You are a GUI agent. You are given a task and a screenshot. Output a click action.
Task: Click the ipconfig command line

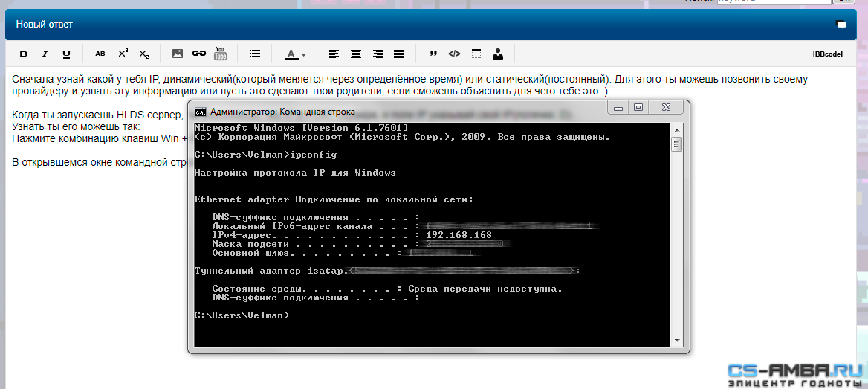tap(266, 155)
